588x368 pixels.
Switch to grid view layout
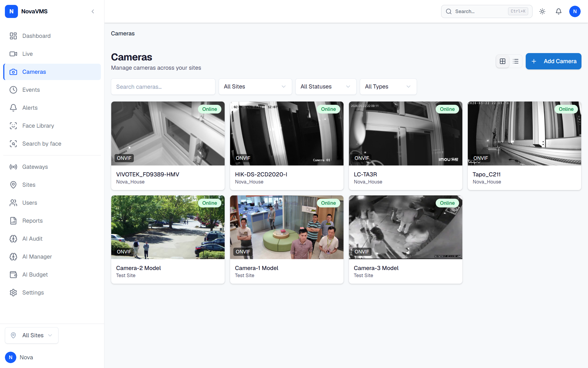[x=503, y=61]
